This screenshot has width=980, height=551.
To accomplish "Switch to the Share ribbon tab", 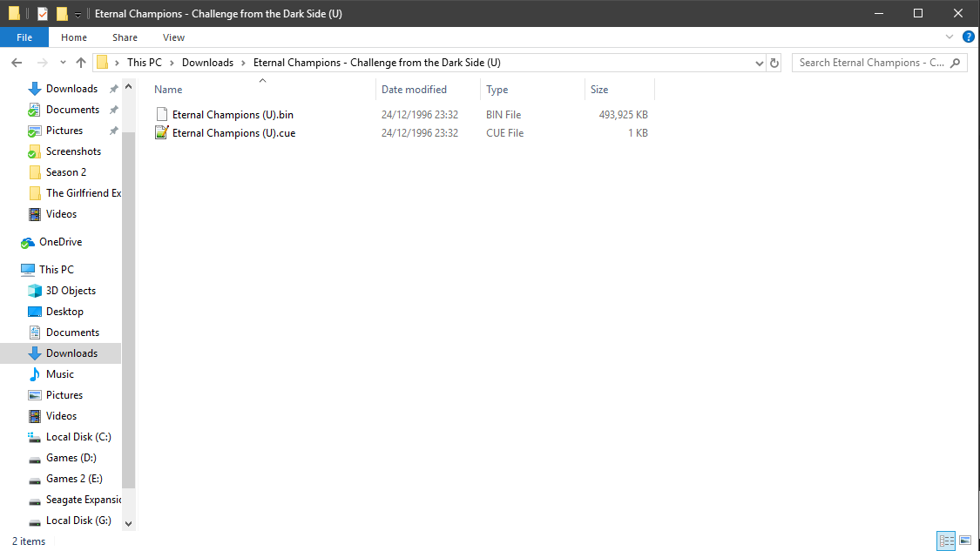I will [125, 37].
